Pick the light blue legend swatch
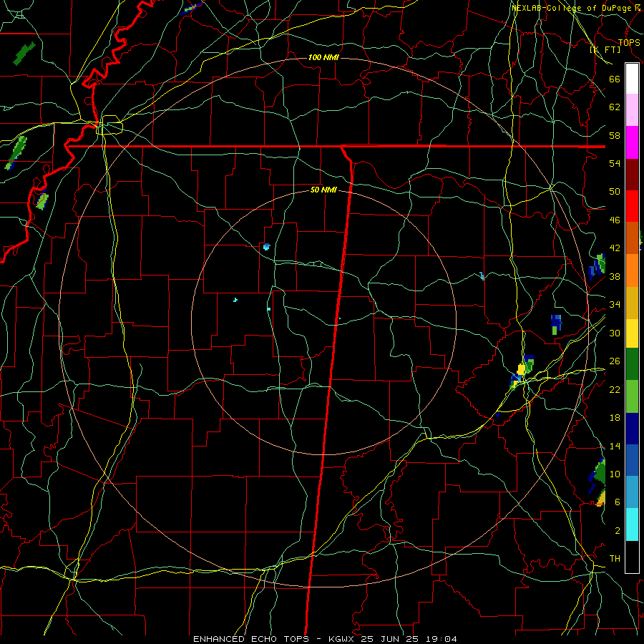 (632, 492)
